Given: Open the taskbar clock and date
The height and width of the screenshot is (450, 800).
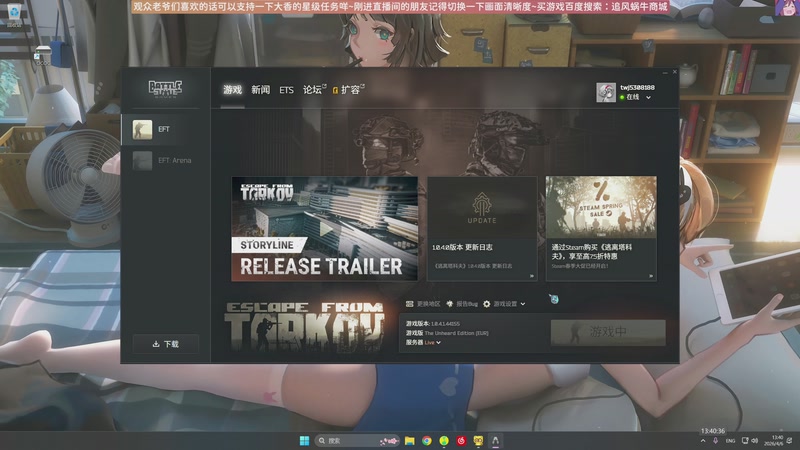Looking at the screenshot, I should click(774, 441).
